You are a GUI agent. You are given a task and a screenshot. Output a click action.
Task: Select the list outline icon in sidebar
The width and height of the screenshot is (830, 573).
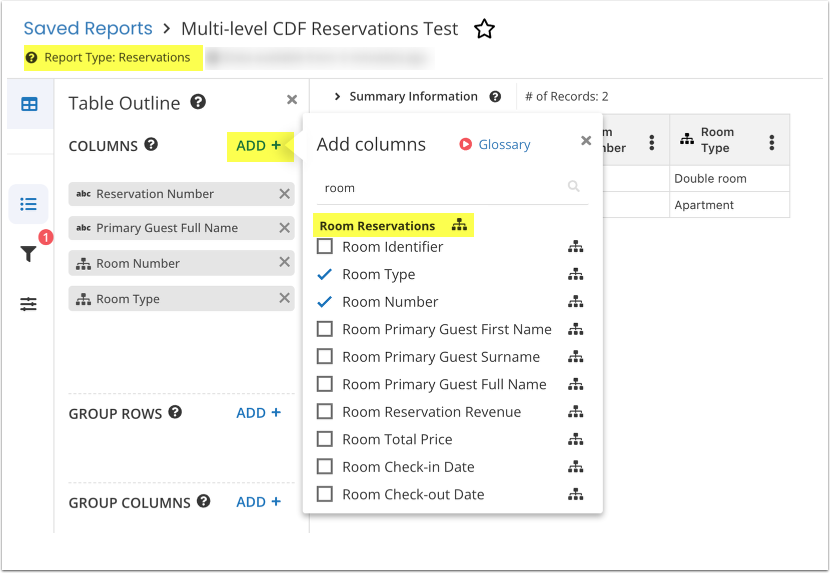click(x=29, y=204)
